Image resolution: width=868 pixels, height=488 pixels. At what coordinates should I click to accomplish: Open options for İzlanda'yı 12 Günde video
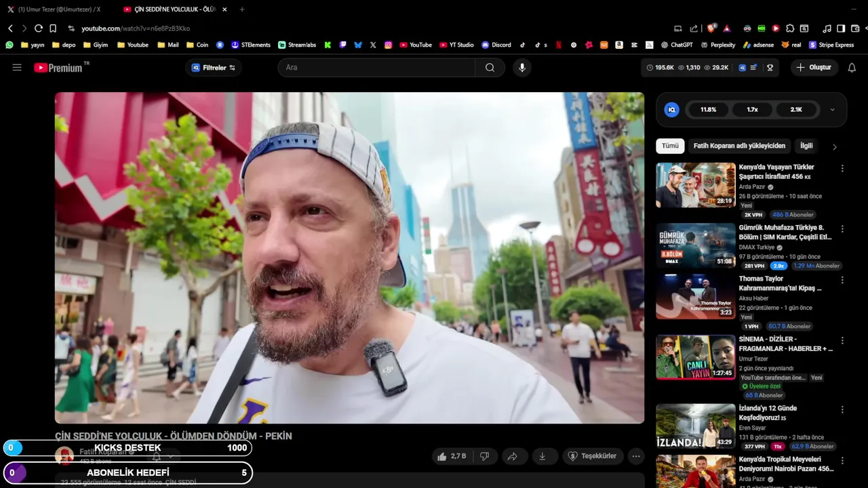click(x=842, y=409)
